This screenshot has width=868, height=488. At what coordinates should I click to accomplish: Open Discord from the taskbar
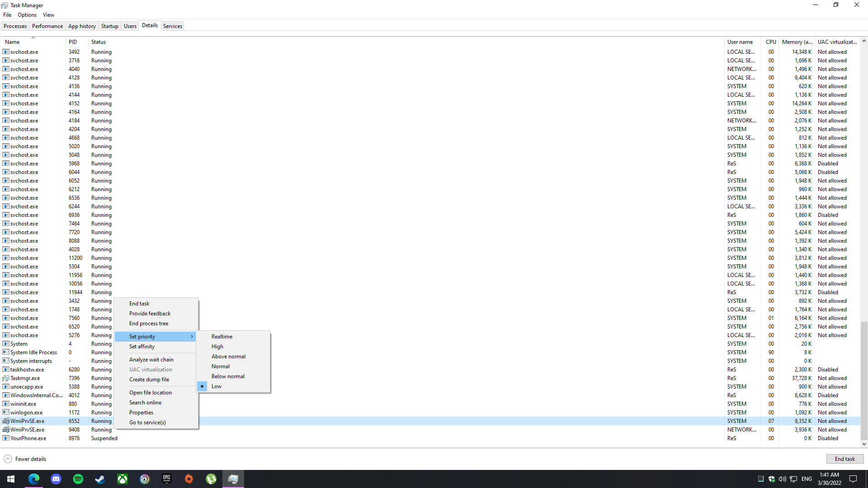(56, 479)
